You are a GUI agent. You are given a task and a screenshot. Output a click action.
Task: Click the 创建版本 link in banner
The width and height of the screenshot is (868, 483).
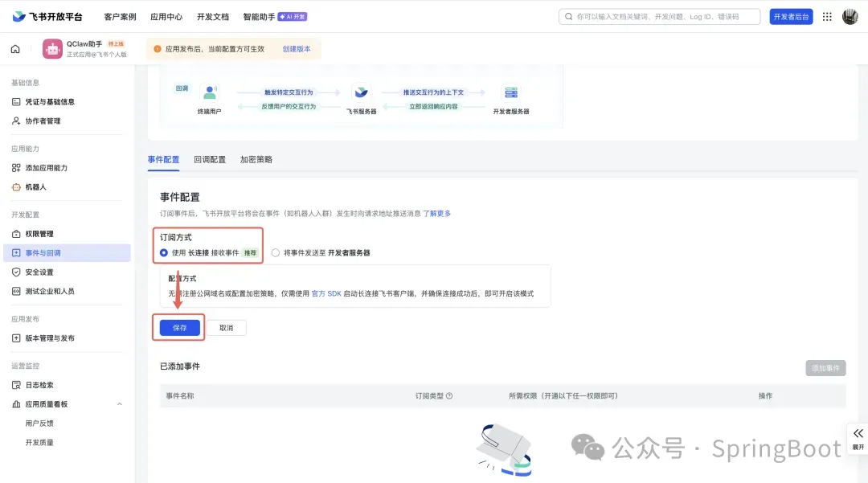(x=297, y=49)
